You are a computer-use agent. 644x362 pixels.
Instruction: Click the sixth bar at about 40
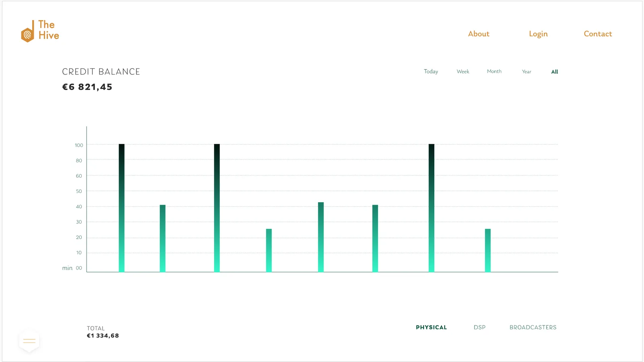click(x=375, y=238)
